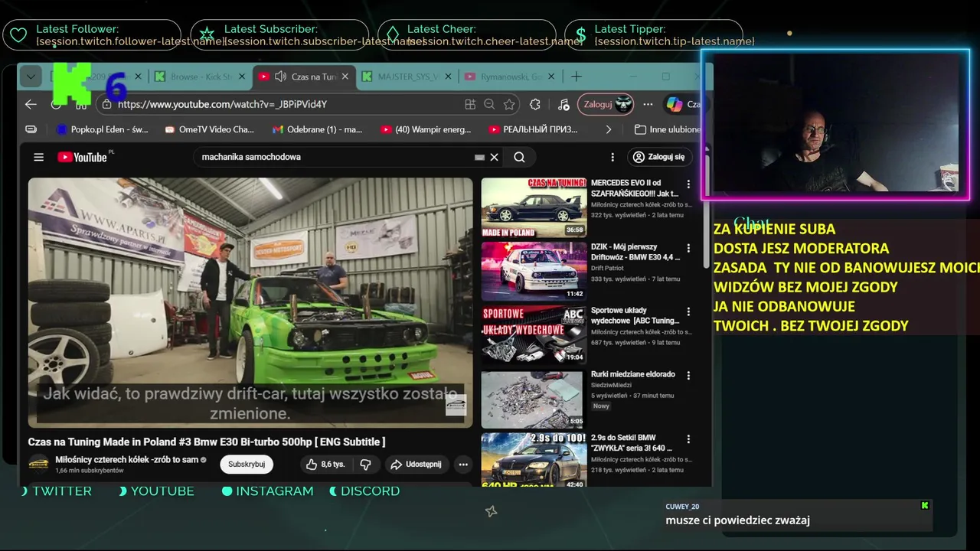Expand more bookmarks chevron

click(x=609, y=129)
